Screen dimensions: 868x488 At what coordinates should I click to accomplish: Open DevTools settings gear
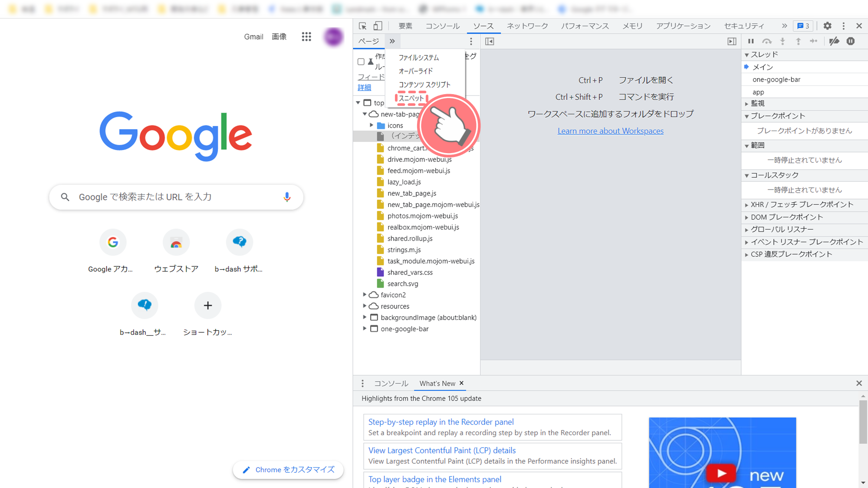[828, 26]
